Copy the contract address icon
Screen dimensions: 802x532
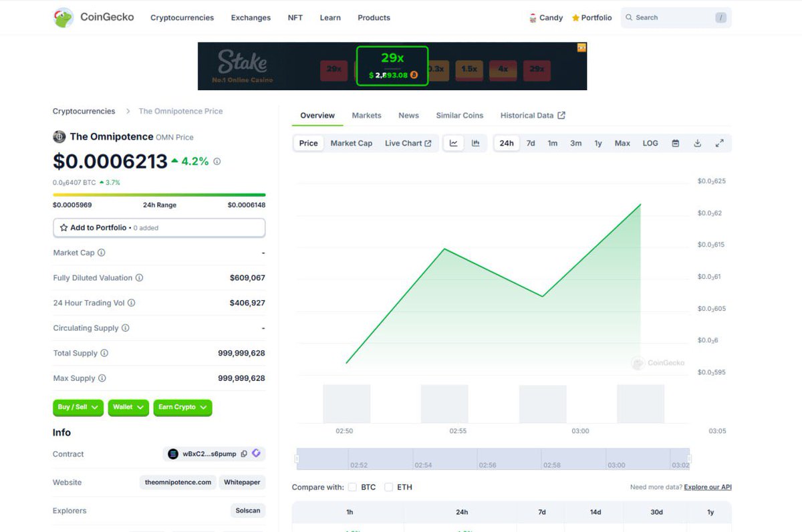(244, 454)
